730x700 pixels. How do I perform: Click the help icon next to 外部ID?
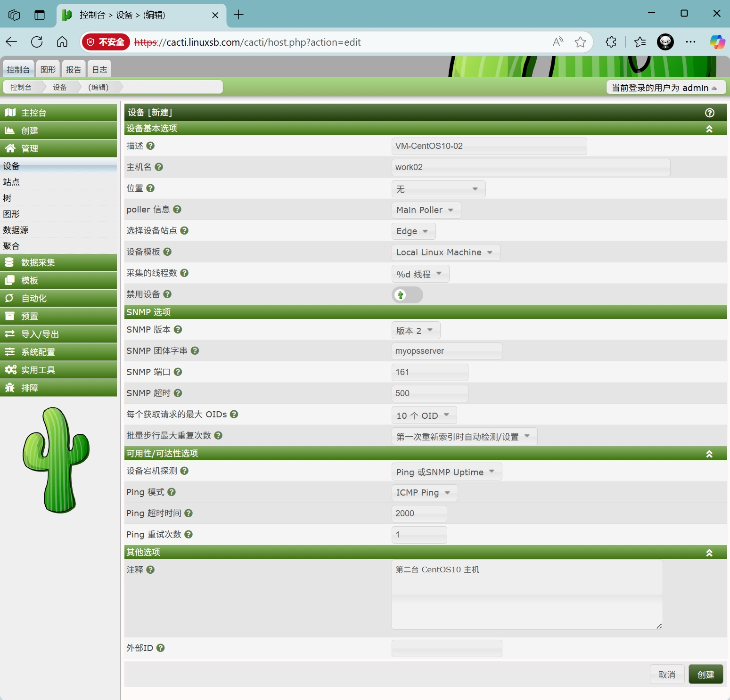point(160,648)
